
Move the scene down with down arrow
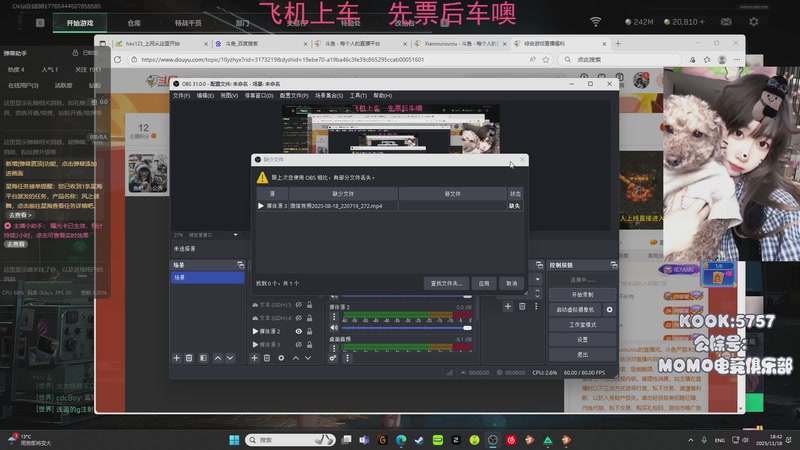pos(230,358)
